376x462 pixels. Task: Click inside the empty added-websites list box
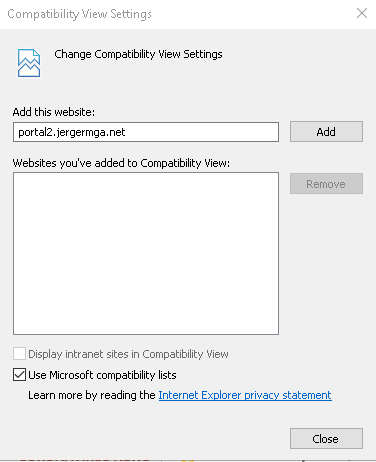click(x=146, y=253)
